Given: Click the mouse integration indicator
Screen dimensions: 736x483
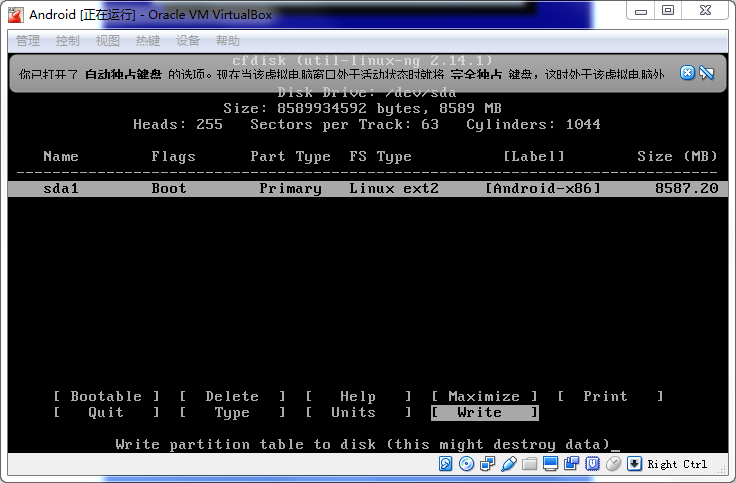Looking at the screenshot, I should pos(613,464).
